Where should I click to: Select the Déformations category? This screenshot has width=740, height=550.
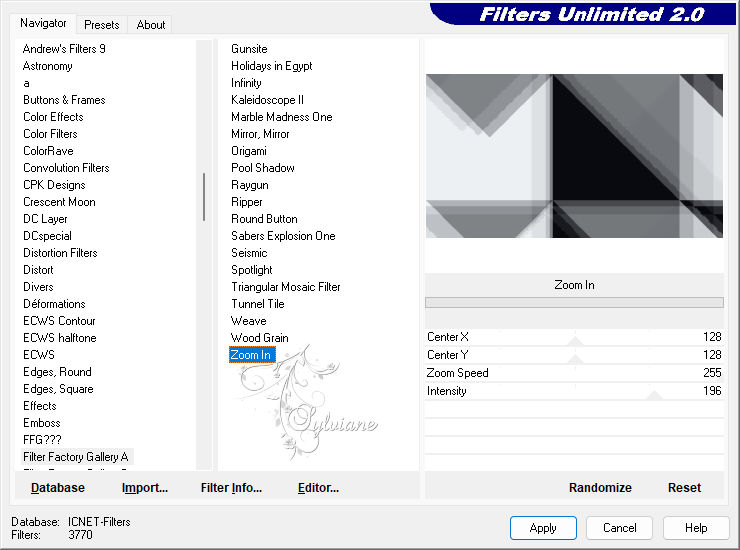54,304
